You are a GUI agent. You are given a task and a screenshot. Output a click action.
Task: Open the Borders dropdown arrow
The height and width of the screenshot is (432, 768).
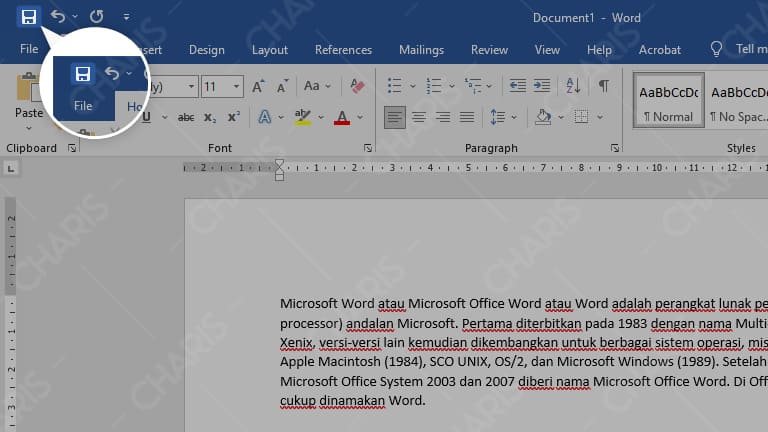tap(600, 118)
